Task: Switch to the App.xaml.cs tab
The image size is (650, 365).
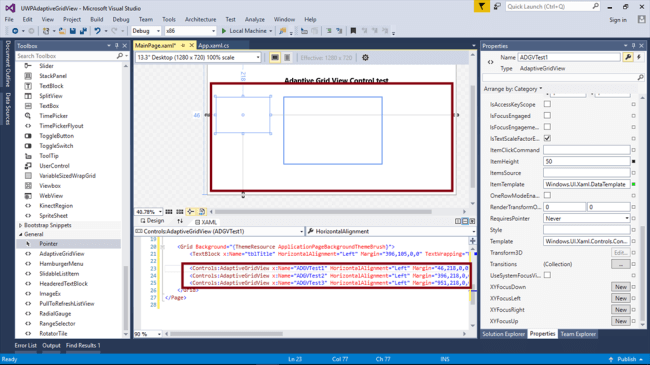Action: [x=213, y=46]
